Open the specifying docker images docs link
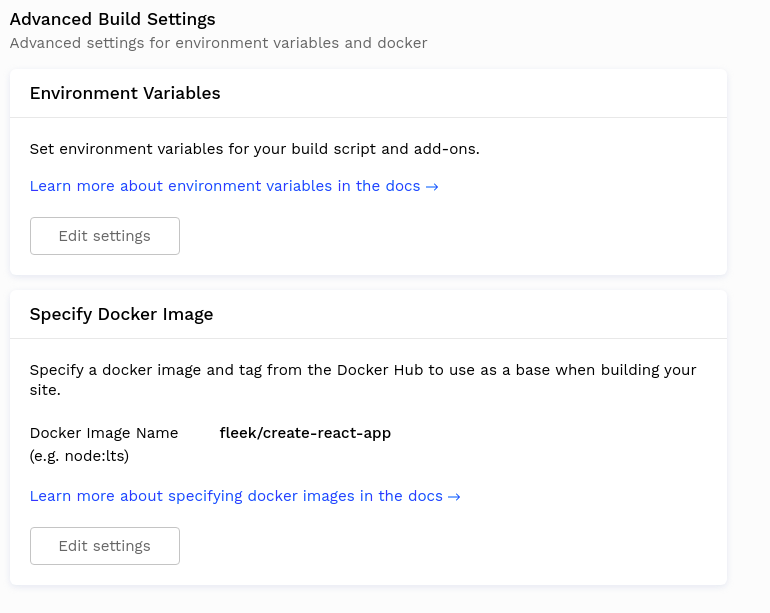Image resolution: width=770 pixels, height=613 pixels. click(x=236, y=496)
